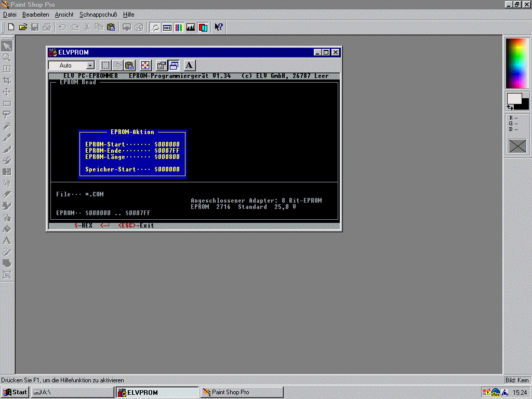Select the Color Replacer tool
Viewport: 532px width, 399px height.
click(7, 171)
